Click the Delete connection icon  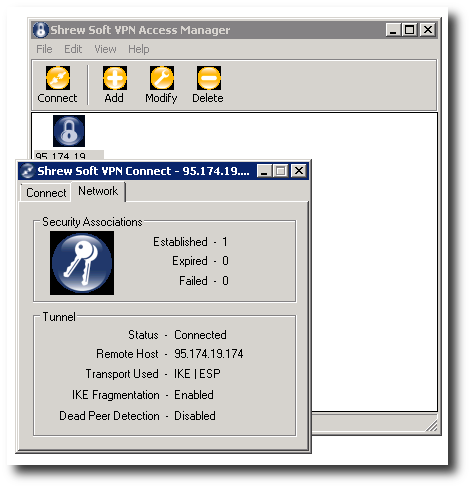[x=209, y=78]
